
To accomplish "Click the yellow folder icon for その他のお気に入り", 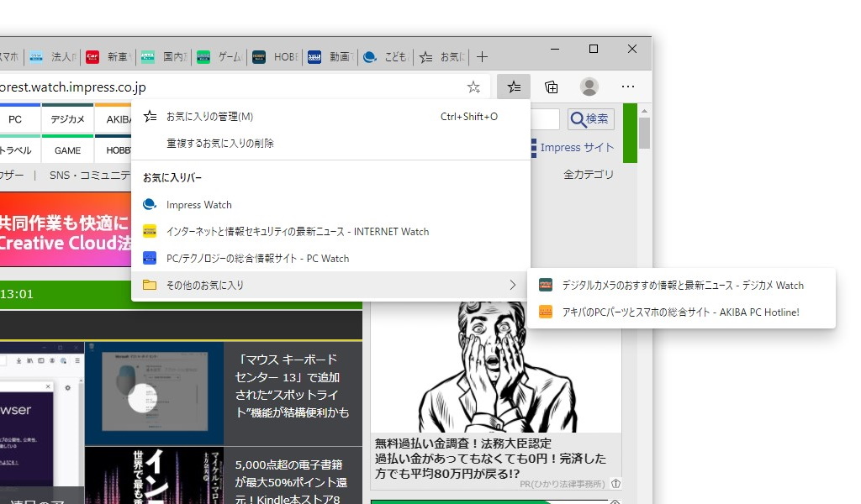I will point(151,285).
